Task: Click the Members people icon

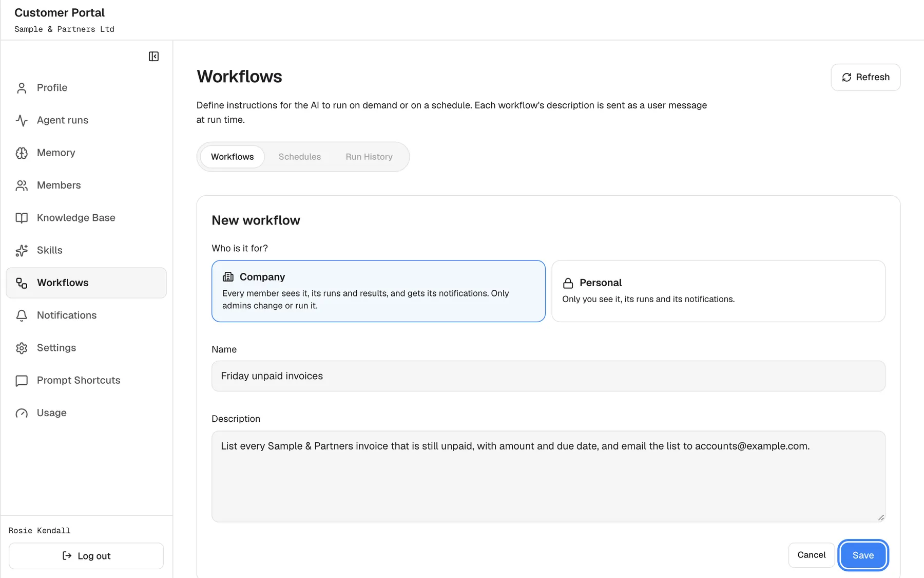Action: click(x=22, y=185)
